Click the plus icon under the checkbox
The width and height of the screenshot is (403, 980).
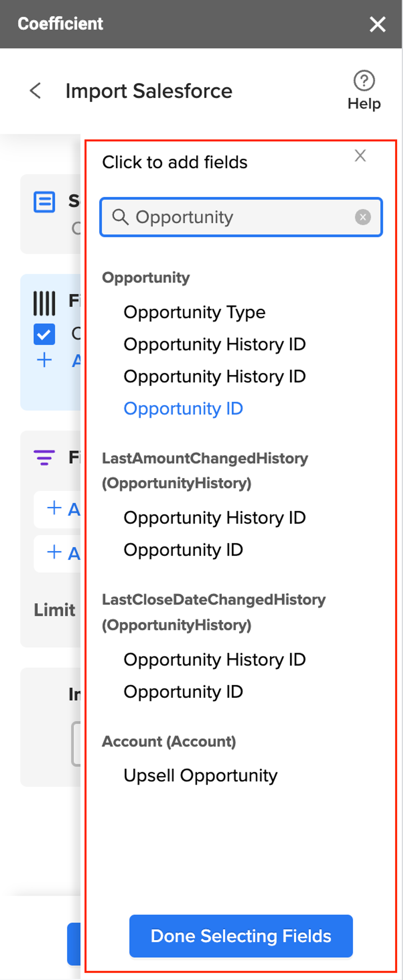pyautogui.click(x=45, y=360)
